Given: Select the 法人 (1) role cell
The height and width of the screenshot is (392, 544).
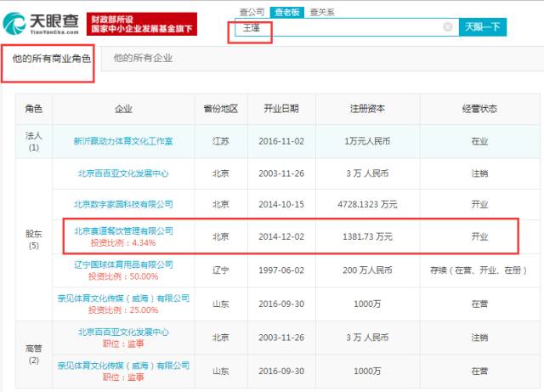Looking at the screenshot, I should pyautogui.click(x=34, y=141).
